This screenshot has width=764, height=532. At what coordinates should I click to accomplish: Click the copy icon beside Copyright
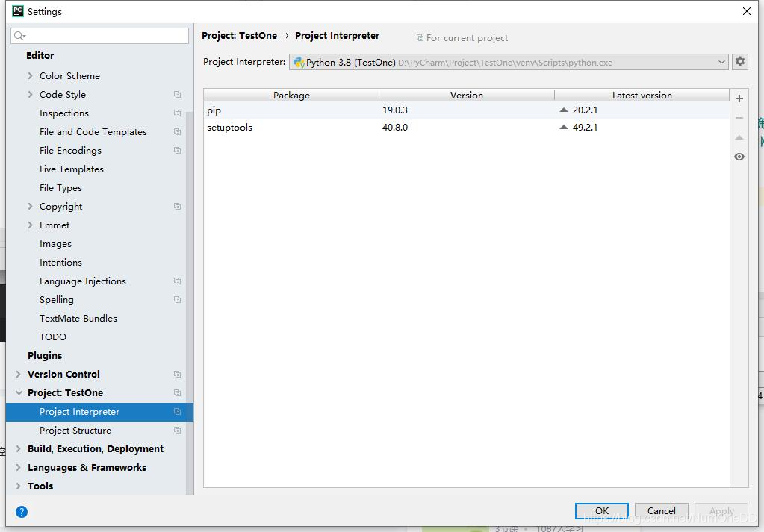point(177,207)
